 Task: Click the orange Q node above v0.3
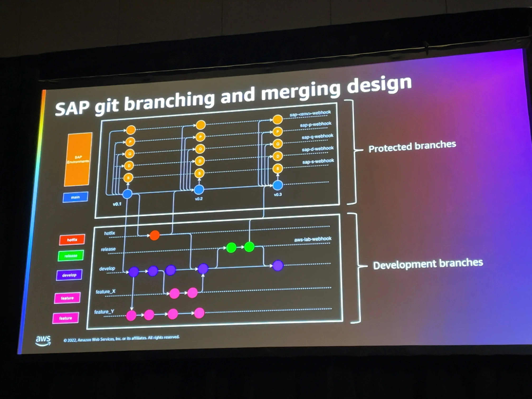pos(277,144)
